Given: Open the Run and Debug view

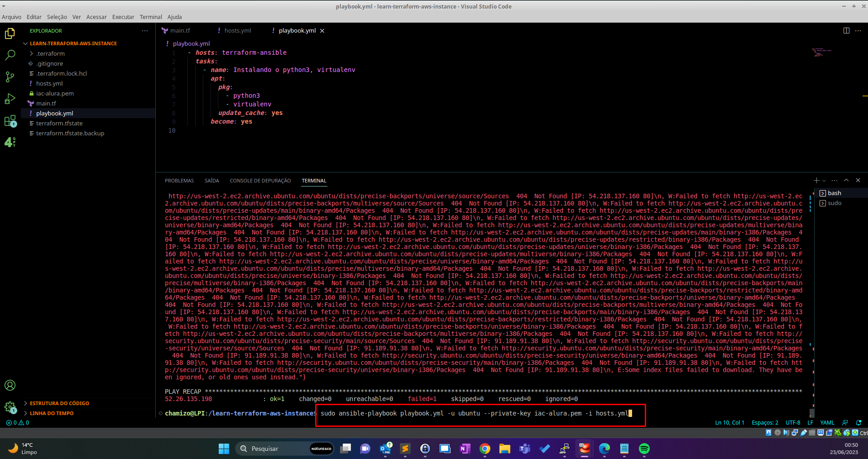Looking at the screenshot, I should tap(10, 99).
